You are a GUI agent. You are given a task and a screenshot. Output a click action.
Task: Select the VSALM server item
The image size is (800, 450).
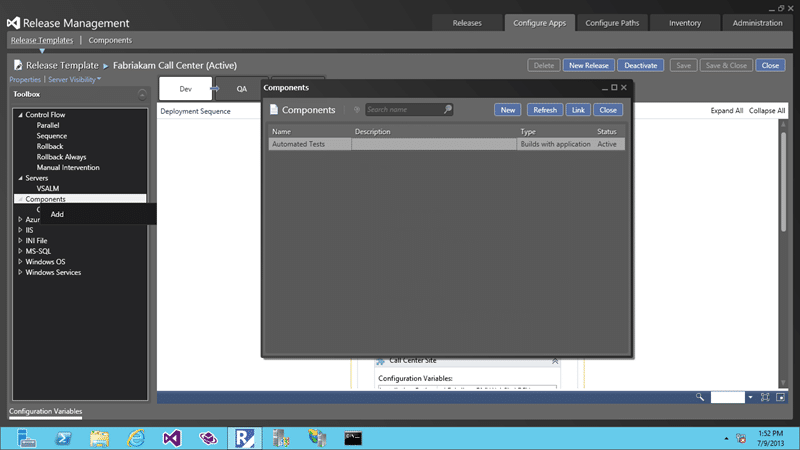47,188
